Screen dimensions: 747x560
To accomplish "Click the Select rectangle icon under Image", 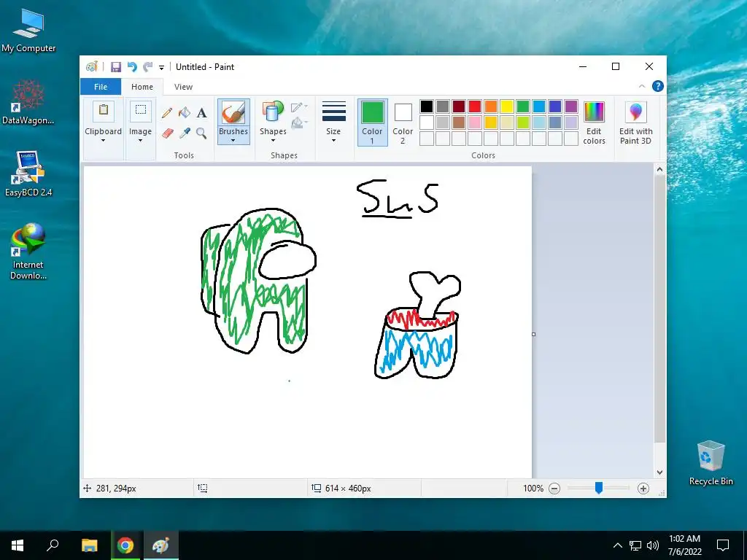I will (x=141, y=111).
